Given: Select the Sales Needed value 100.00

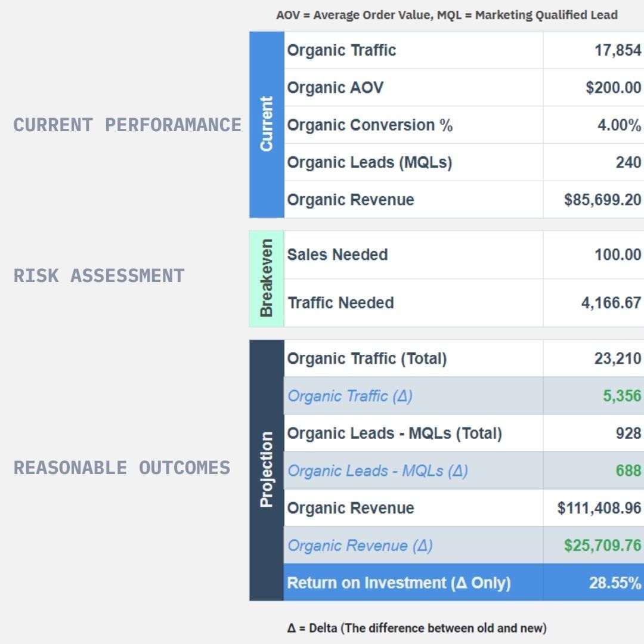Looking at the screenshot, I should coord(617,255).
